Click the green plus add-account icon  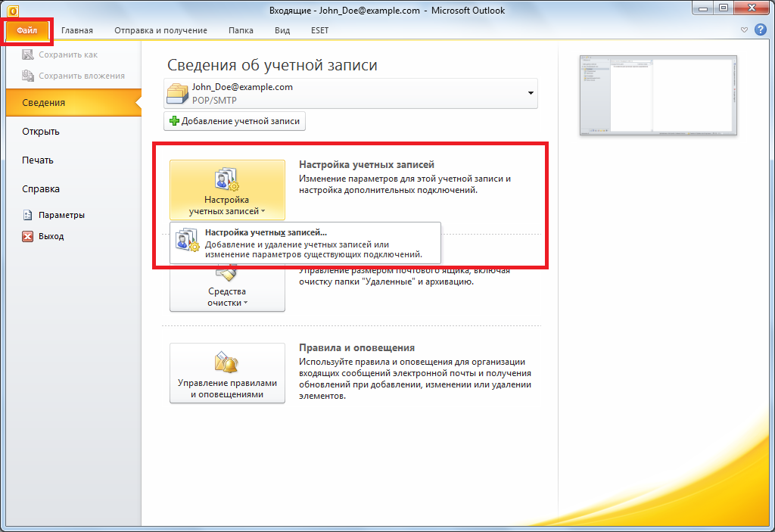pyautogui.click(x=174, y=121)
